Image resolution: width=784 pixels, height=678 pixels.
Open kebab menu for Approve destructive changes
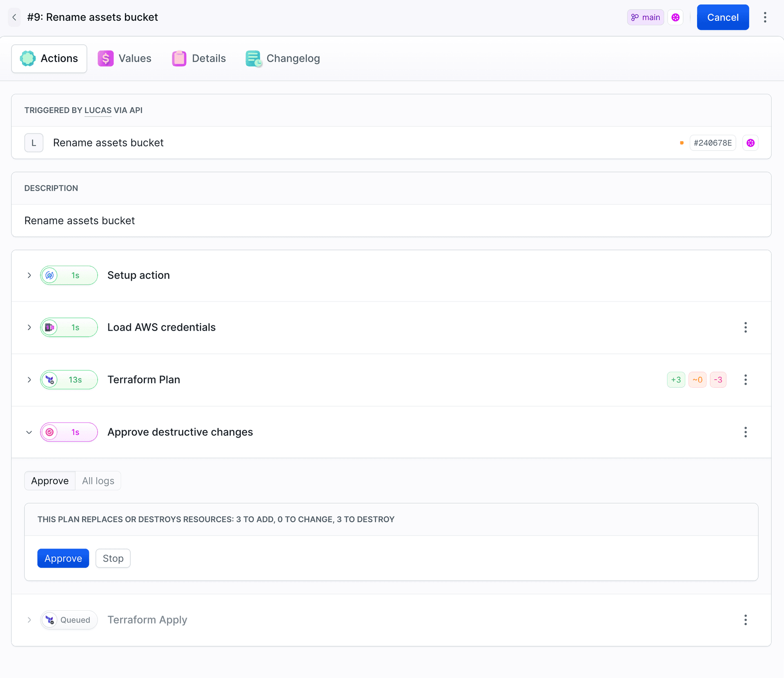pyautogui.click(x=746, y=432)
